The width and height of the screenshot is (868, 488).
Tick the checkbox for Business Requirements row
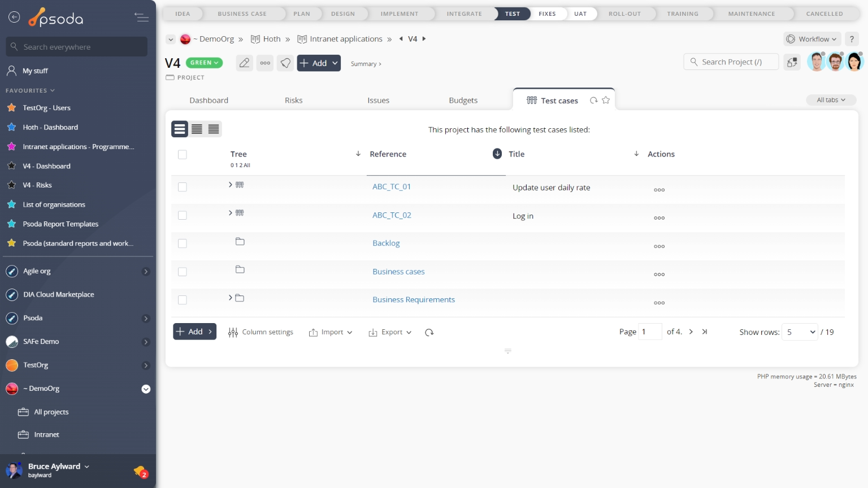[x=183, y=300]
